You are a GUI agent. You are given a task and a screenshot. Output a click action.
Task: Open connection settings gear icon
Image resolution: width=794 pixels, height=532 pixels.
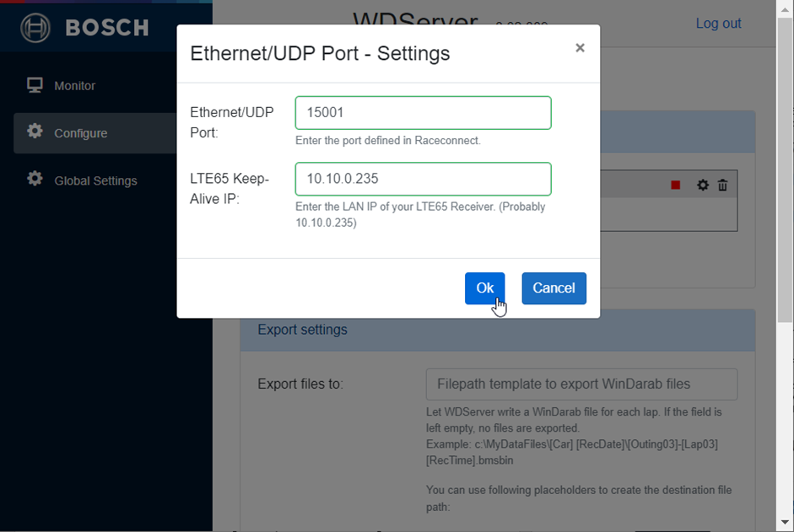(702, 185)
